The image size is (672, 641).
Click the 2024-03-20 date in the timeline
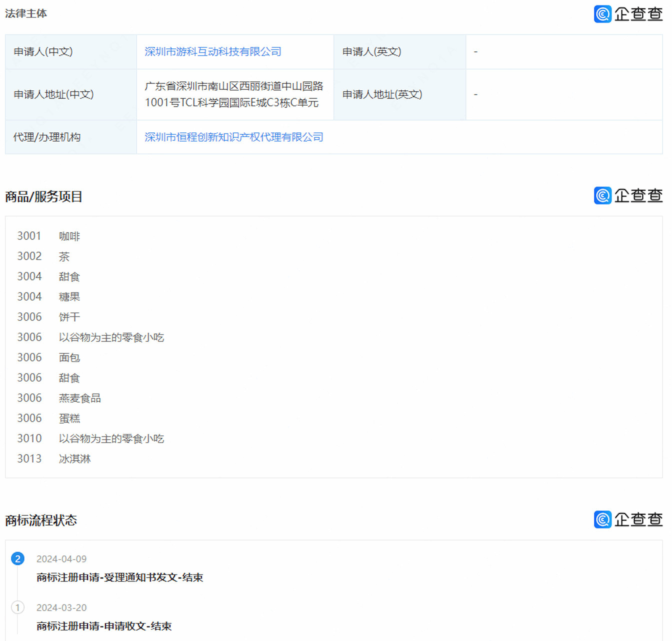61,607
